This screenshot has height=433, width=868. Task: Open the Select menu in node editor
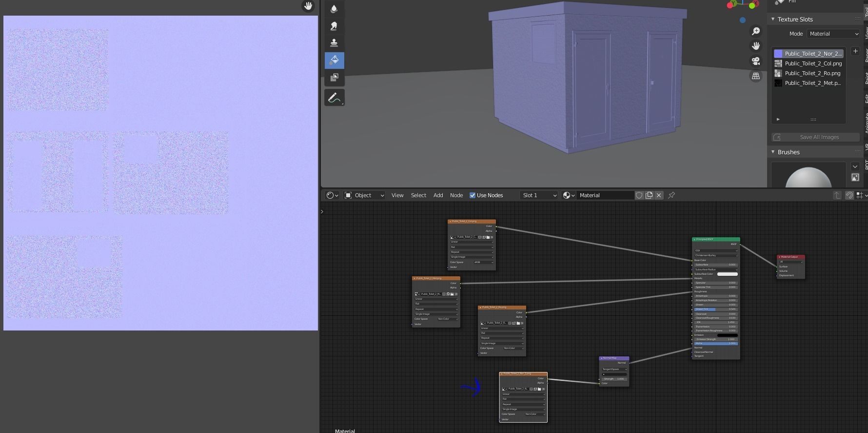[418, 195]
